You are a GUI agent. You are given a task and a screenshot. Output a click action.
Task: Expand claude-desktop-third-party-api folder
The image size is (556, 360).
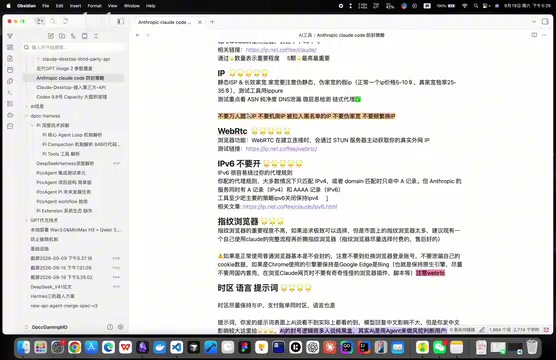38,59
